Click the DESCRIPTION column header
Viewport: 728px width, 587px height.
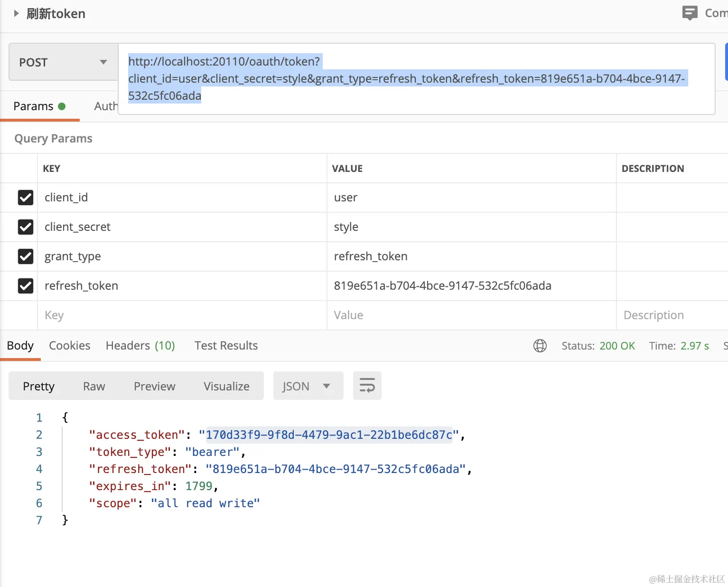point(653,169)
